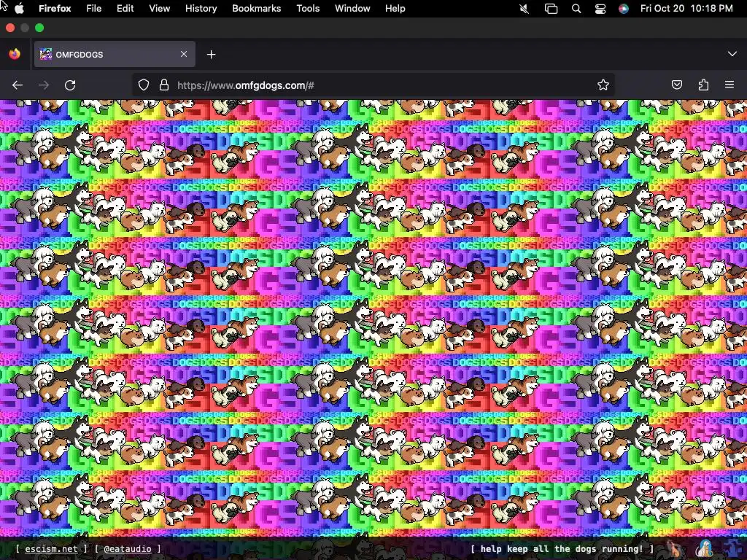Click the brown dog icon in footer
This screenshot has width=747, height=560.
[674, 548]
